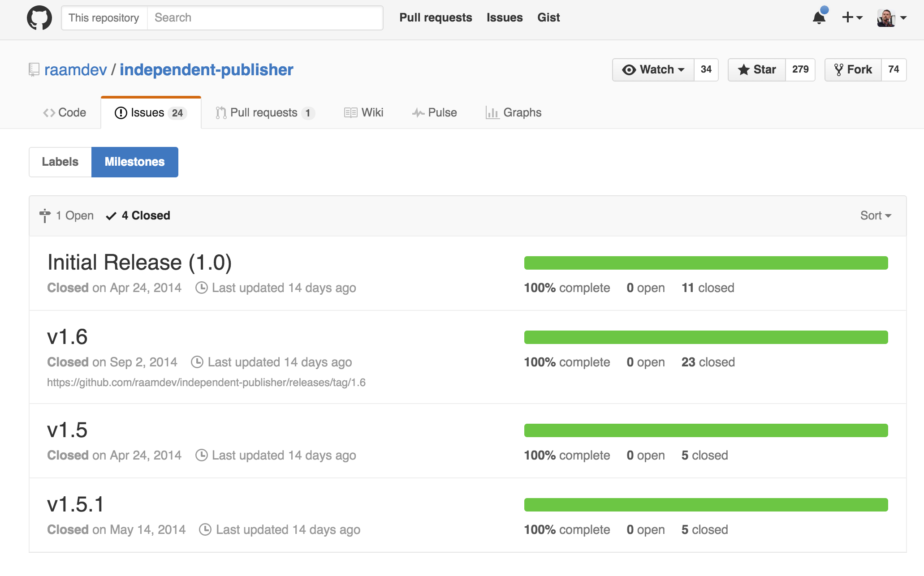Screen dimensions: 924x576
Task: Open the Code brackets tab
Action: (x=65, y=112)
